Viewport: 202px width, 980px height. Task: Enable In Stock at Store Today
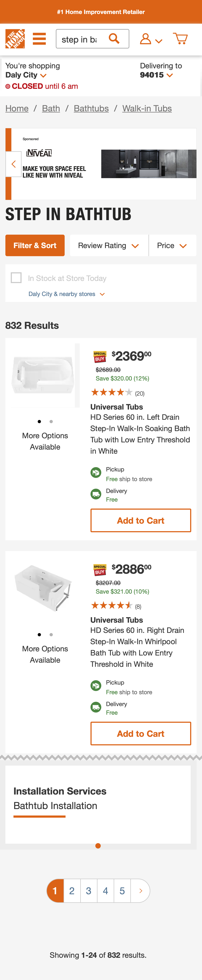[16, 278]
